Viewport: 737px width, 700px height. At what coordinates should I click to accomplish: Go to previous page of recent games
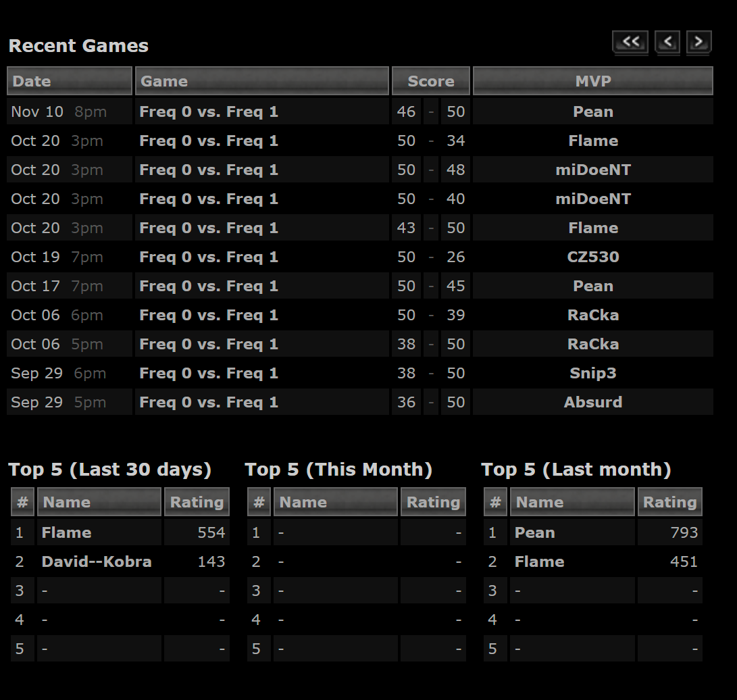[667, 42]
